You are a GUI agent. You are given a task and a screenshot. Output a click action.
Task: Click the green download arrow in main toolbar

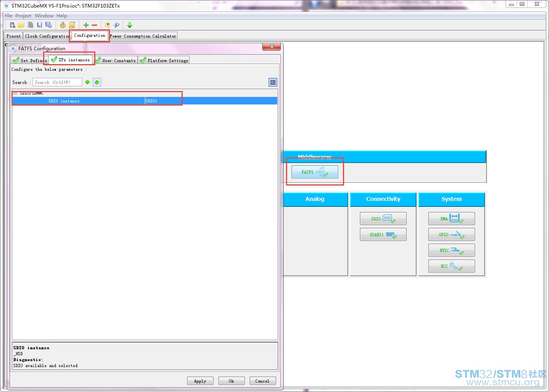pos(130,25)
